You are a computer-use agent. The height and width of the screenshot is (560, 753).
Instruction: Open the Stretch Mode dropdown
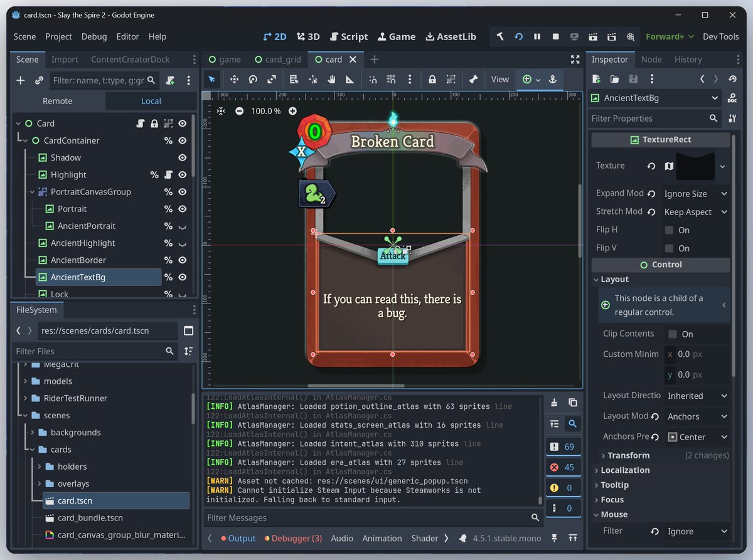(695, 212)
